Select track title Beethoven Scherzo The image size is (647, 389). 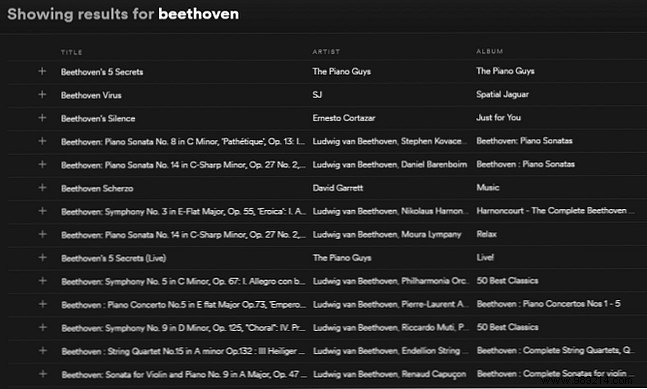tap(97, 189)
